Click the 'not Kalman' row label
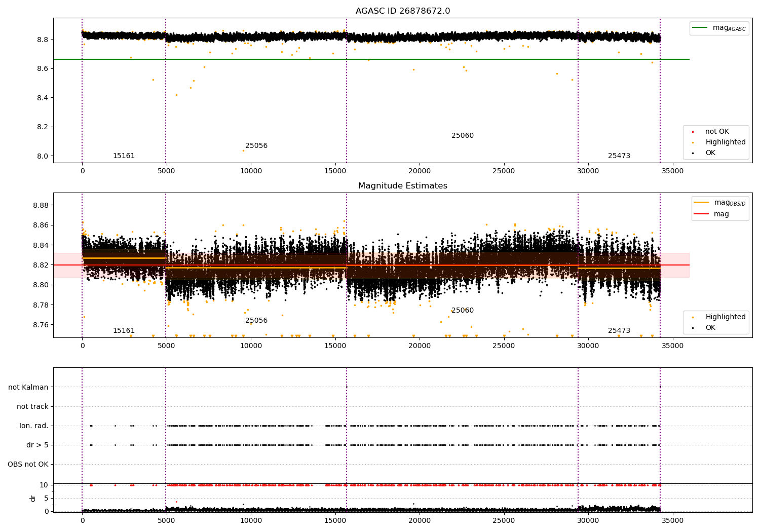This screenshot has width=760, height=532. coord(28,387)
